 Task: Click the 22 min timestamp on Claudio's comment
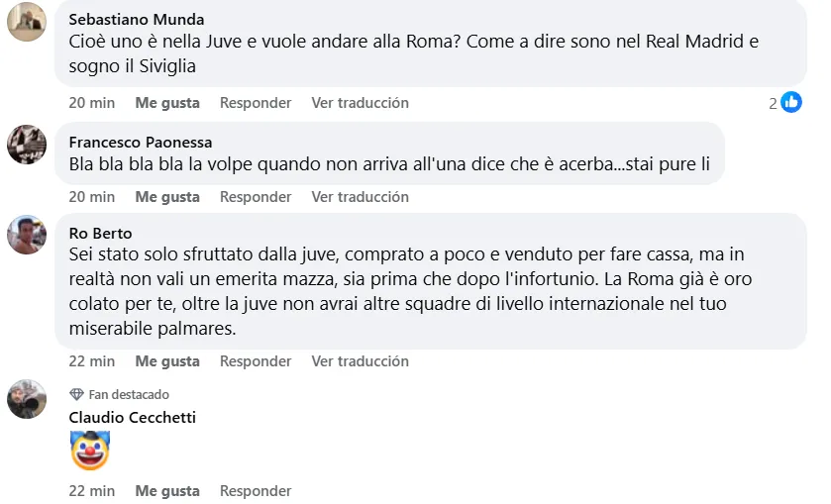click(92, 491)
